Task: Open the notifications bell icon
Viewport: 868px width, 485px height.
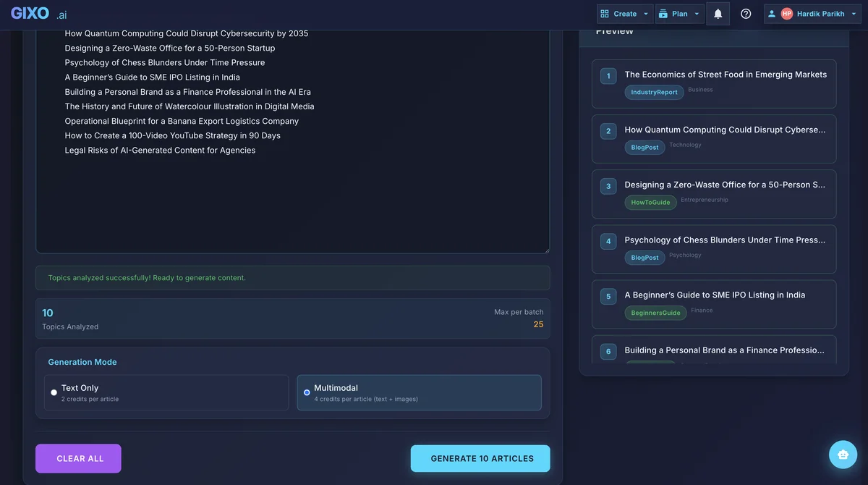Action: tap(718, 13)
